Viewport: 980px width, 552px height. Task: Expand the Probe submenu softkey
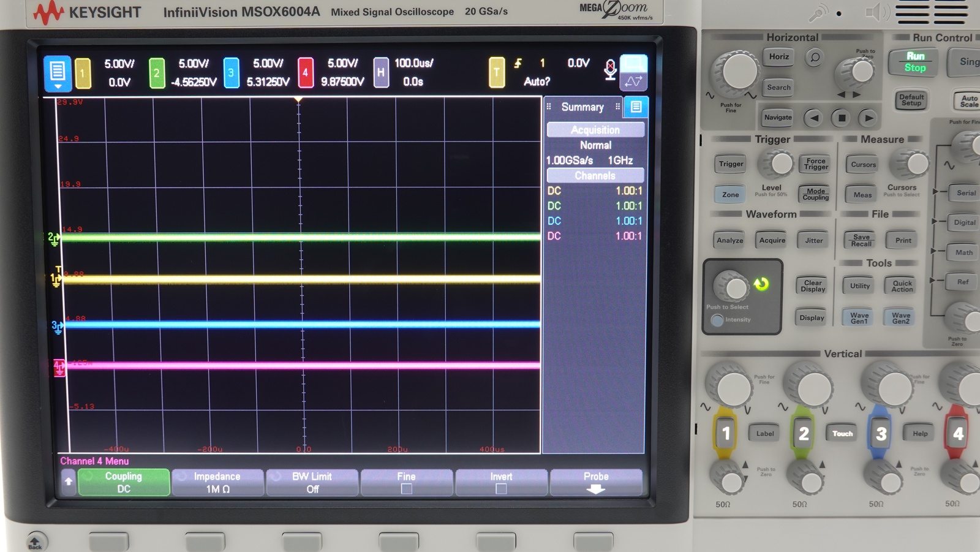click(596, 482)
